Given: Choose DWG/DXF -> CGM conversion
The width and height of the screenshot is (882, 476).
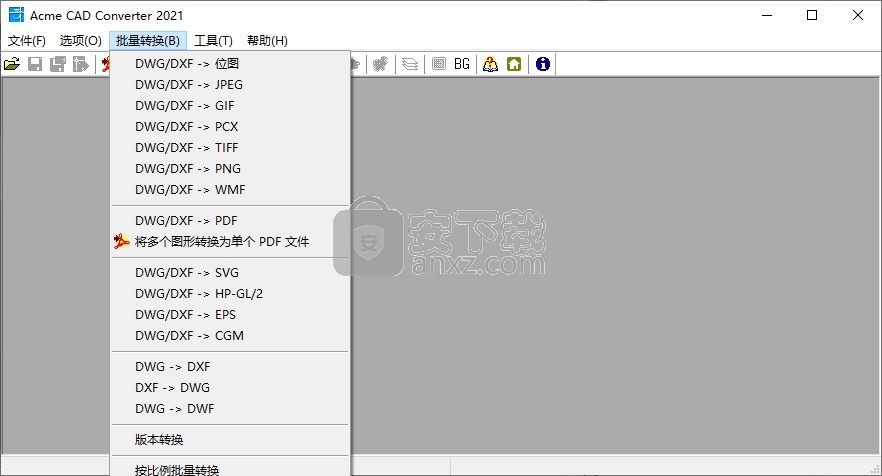Looking at the screenshot, I should pyautogui.click(x=231, y=336).
